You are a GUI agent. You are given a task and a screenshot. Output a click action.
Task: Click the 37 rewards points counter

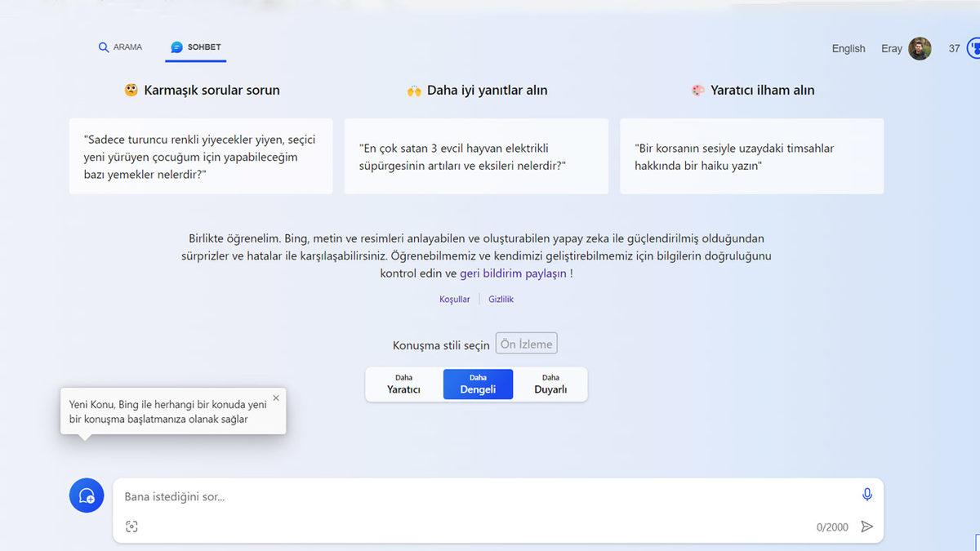954,48
